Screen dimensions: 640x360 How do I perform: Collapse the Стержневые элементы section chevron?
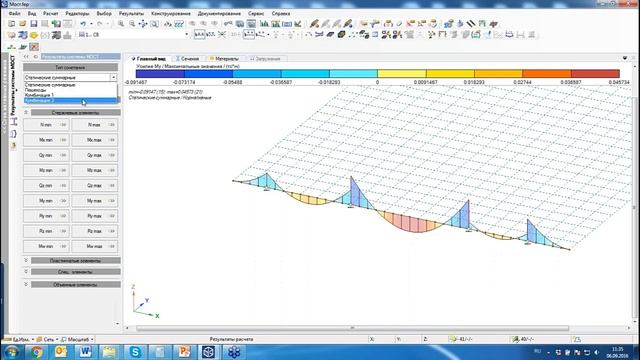pos(26,112)
